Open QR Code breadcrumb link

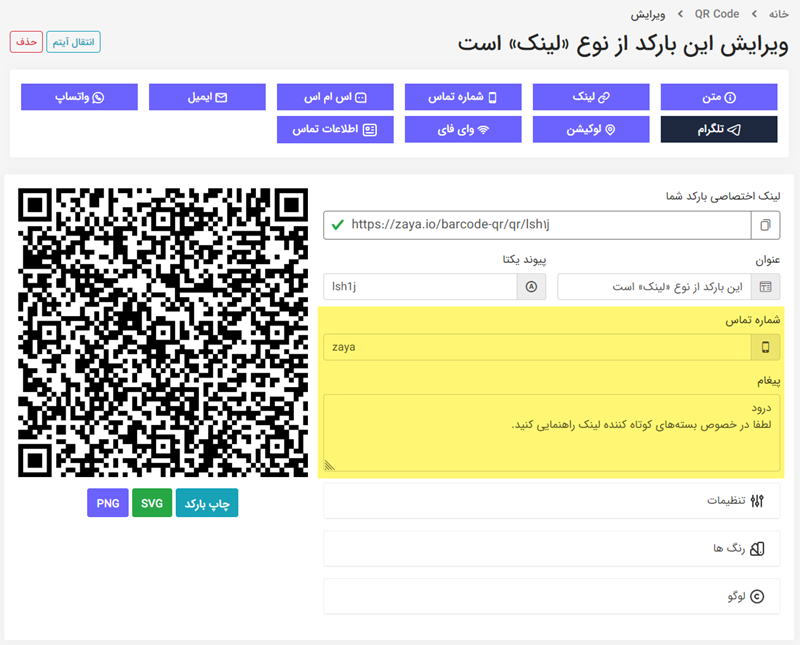tap(716, 14)
